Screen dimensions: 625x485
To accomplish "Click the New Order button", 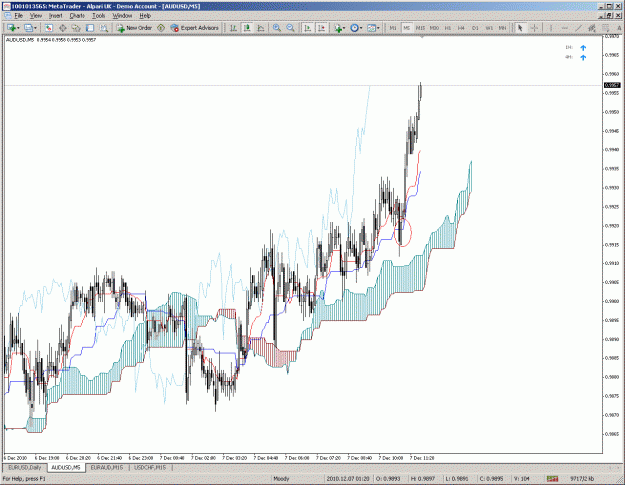I will (134, 28).
